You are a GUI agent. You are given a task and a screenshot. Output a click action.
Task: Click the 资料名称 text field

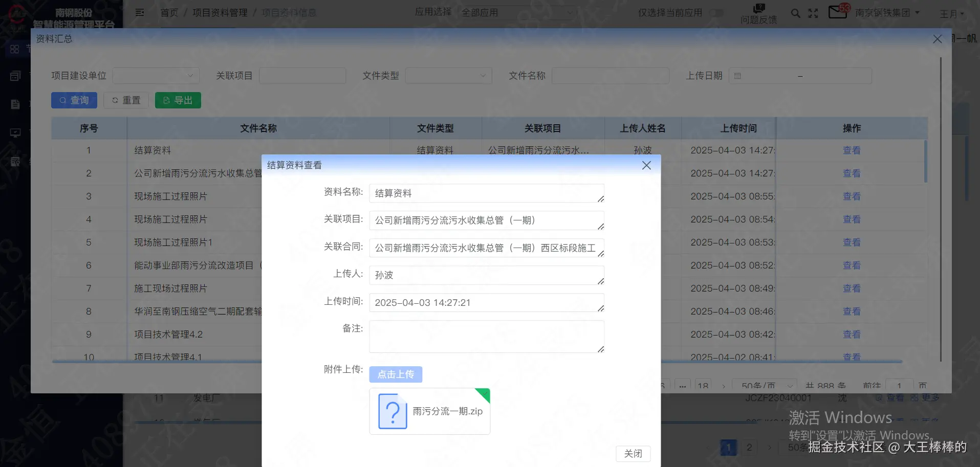point(487,193)
